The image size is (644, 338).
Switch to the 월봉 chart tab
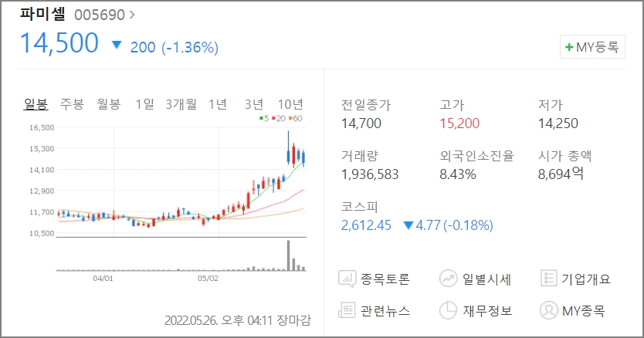[x=108, y=104]
